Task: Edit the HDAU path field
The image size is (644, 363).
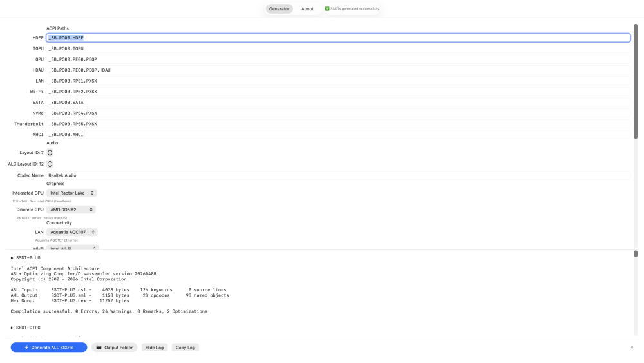Action: pos(338,70)
